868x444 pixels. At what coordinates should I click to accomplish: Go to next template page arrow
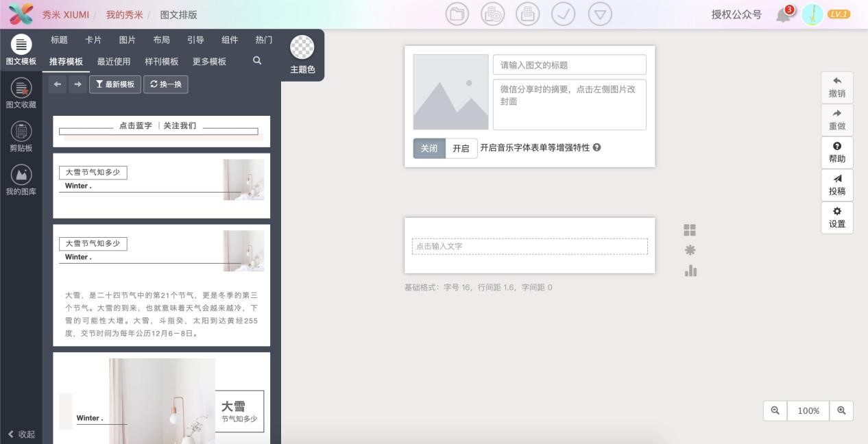(x=77, y=84)
